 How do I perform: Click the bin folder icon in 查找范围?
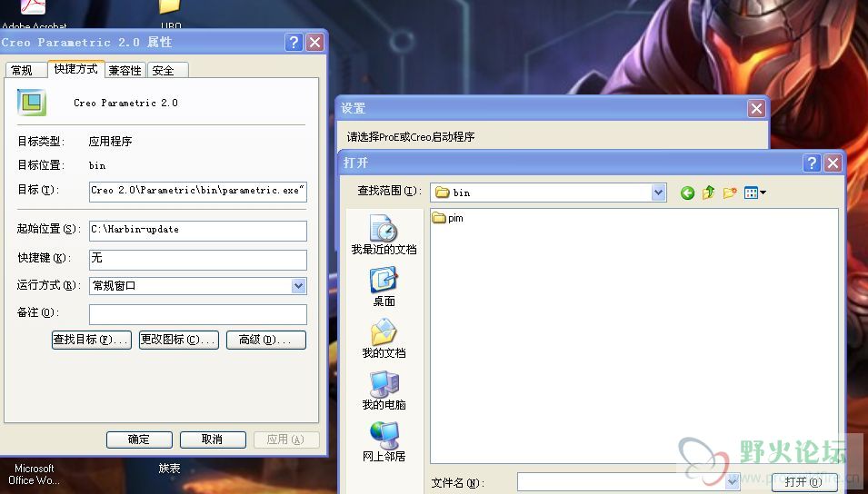(x=442, y=193)
